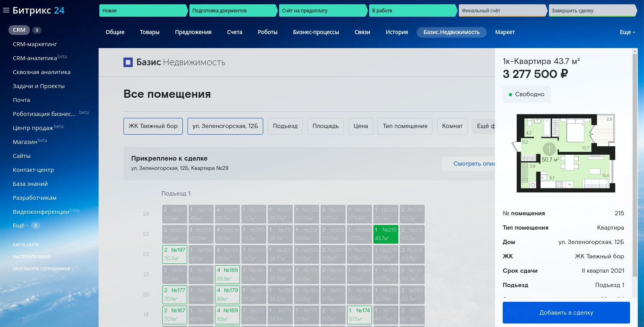This screenshot has width=644, height=327.
Task: Select apartment №215 on floor 23
Action: [386, 234]
